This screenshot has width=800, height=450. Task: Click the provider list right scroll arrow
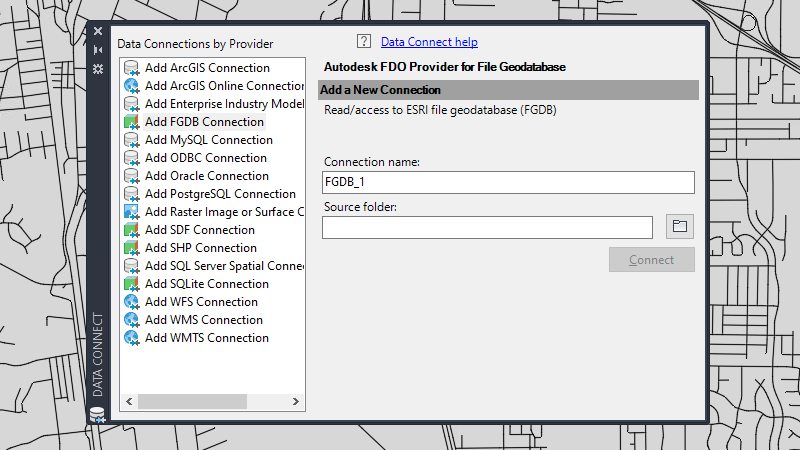(x=295, y=402)
